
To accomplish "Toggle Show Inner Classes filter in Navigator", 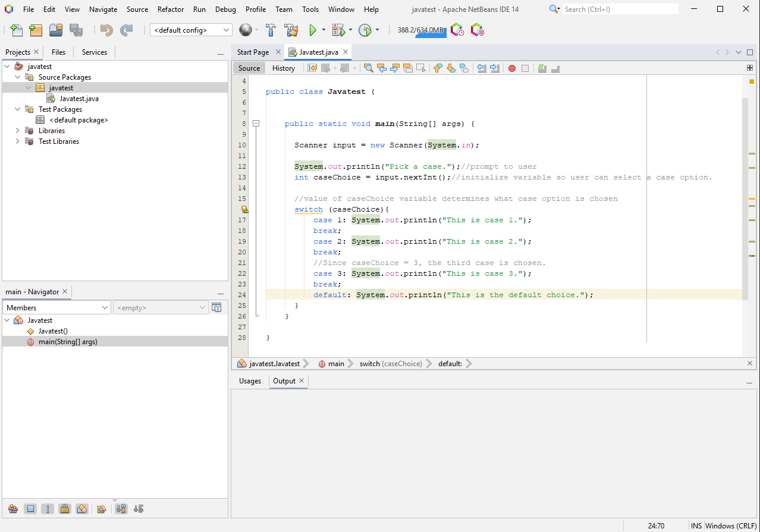I will (83, 509).
